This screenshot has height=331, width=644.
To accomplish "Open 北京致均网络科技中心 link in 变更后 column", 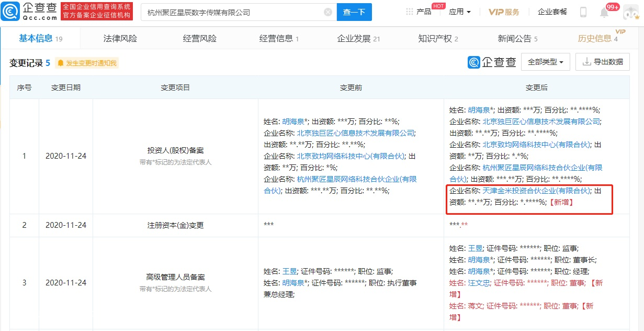I will 536,145.
